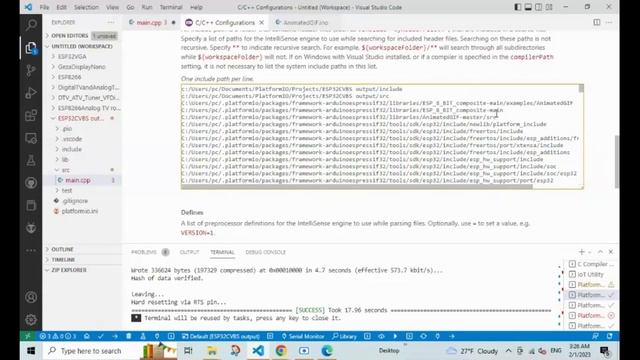Open the Help menu
Viewport: 640px width, 360px height.
(x=196, y=7)
